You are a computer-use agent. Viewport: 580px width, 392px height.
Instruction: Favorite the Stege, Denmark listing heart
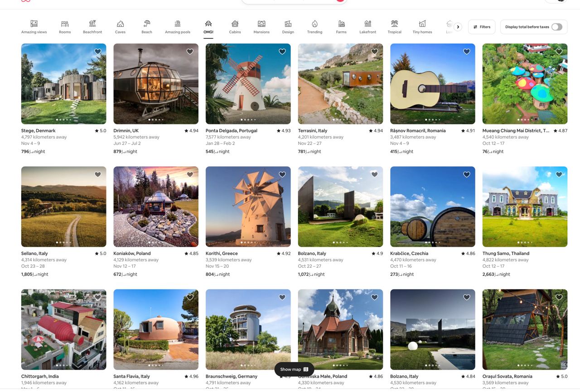[98, 52]
